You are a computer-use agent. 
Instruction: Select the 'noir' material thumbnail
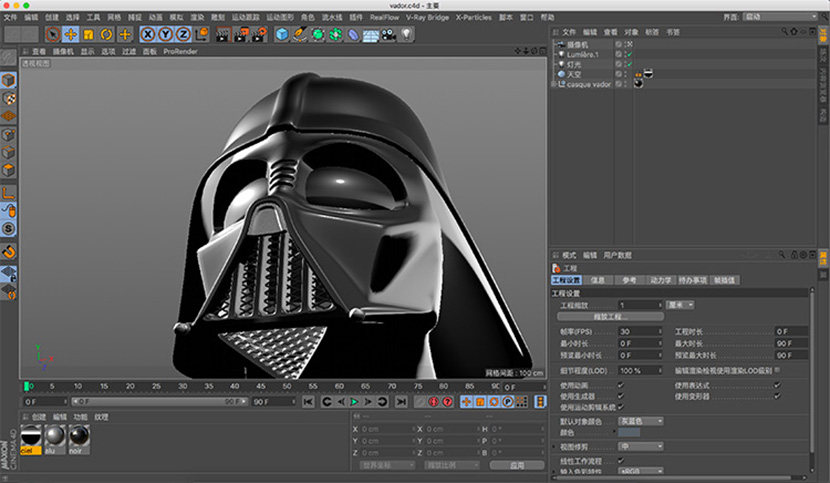[78, 437]
